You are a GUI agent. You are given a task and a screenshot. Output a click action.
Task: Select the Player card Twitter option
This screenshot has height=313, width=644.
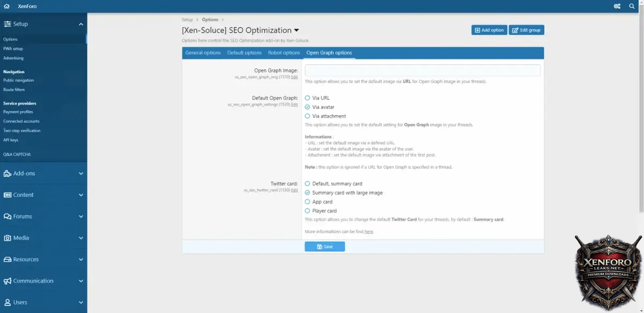[308, 211]
